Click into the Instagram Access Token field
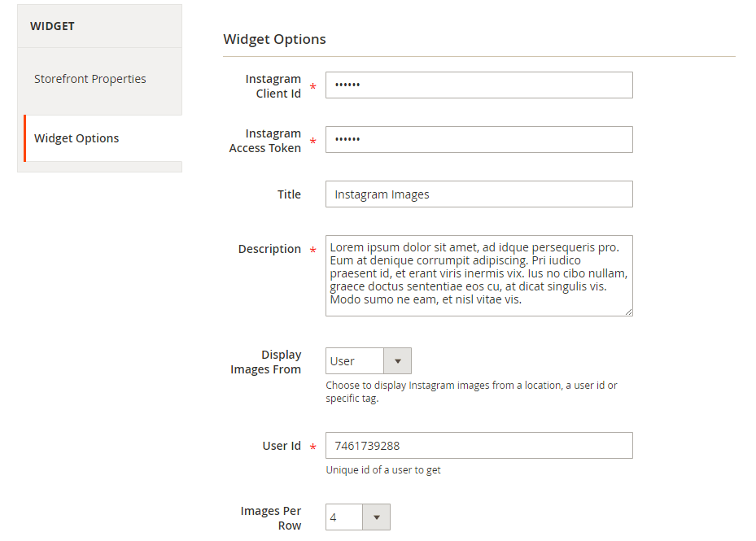Viewport: 756px width, 541px height. tap(479, 140)
